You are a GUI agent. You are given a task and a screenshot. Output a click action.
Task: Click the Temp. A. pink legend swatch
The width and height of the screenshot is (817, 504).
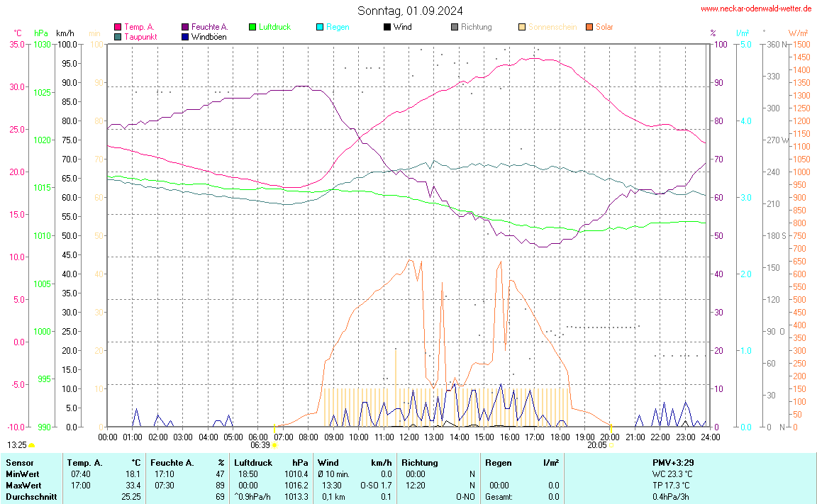pyautogui.click(x=117, y=27)
